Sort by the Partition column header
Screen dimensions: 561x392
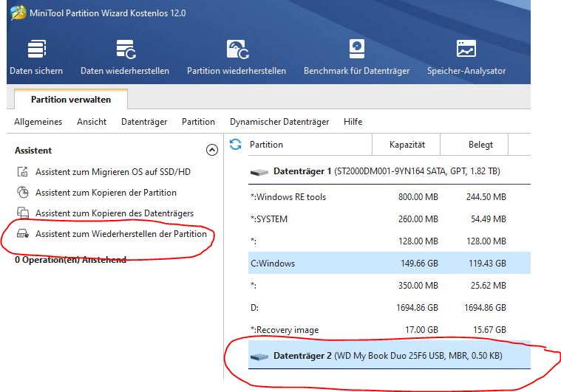coord(310,145)
